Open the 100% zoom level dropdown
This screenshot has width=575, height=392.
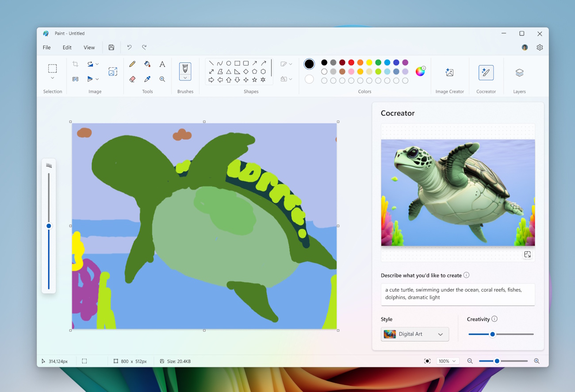point(448,361)
